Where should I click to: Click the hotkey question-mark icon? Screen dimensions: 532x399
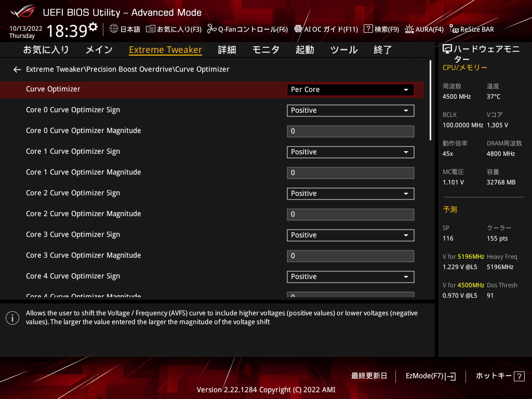point(519,376)
